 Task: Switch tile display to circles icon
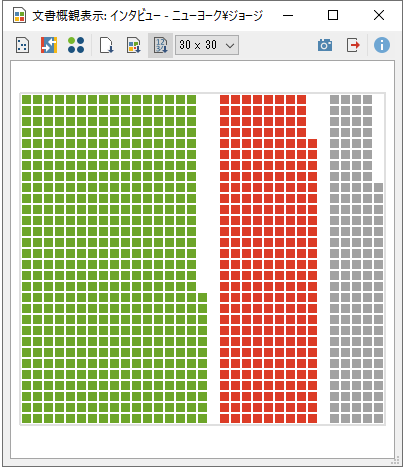pyautogui.click(x=76, y=45)
